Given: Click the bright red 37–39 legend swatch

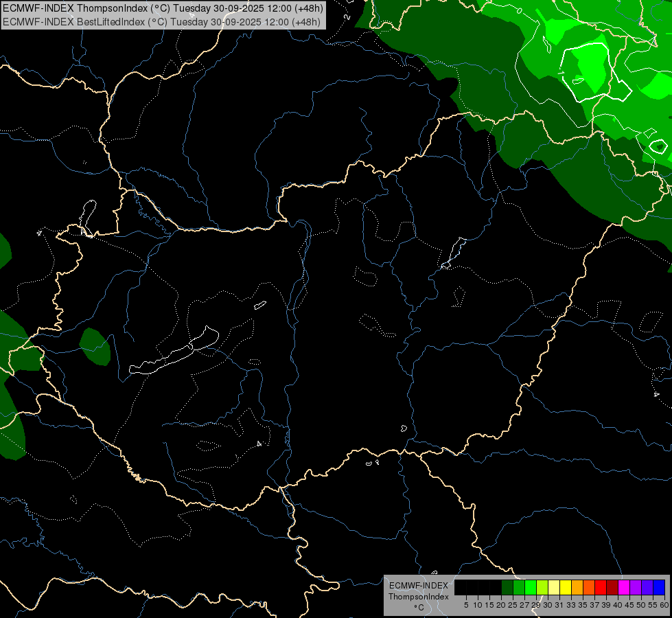Looking at the screenshot, I should click(601, 587).
